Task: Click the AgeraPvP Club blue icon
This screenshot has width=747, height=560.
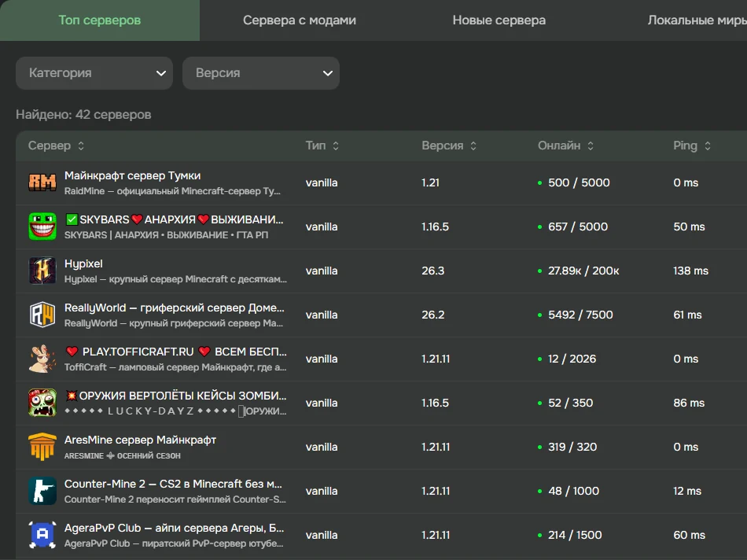Action: (42, 535)
